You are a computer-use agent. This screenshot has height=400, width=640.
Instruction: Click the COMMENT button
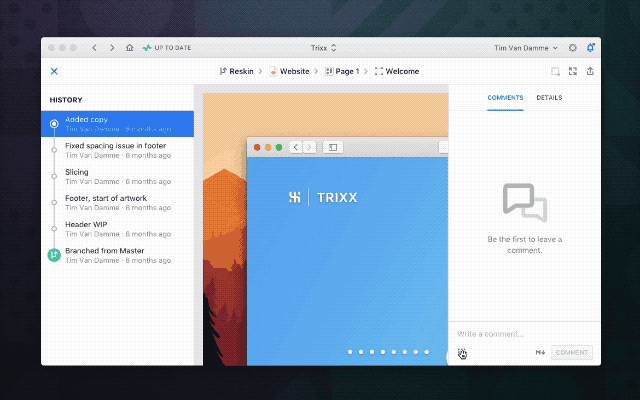tap(572, 352)
